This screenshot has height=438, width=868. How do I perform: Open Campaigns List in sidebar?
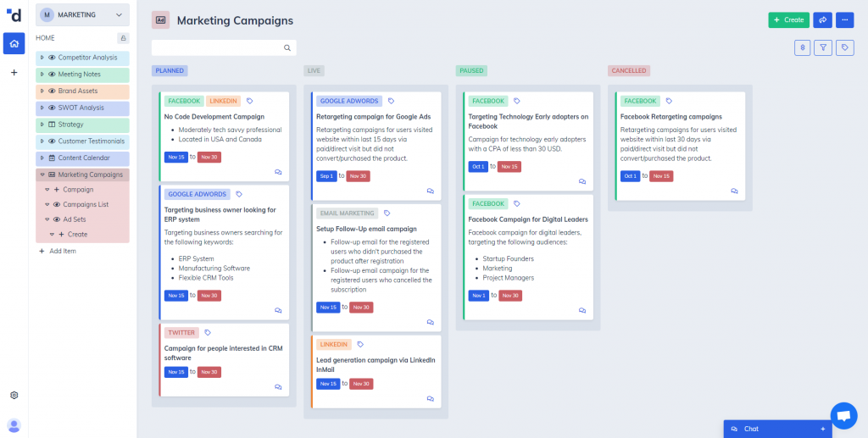click(x=86, y=205)
